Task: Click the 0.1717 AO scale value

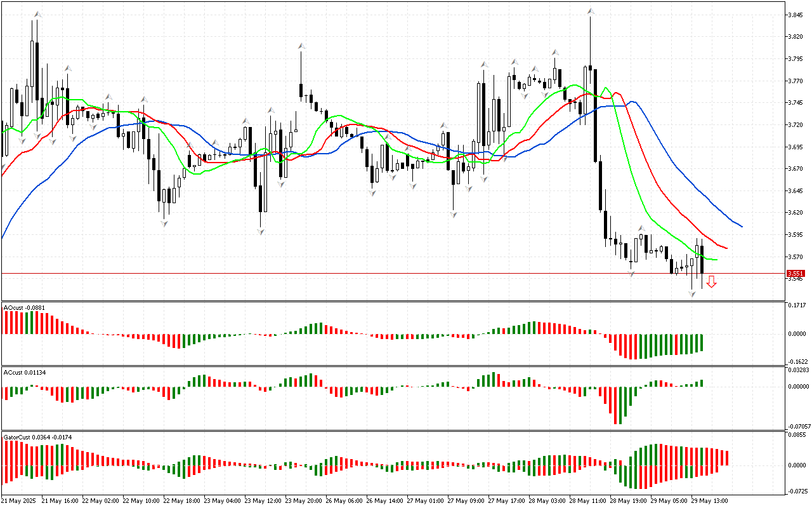Action: pos(797,305)
